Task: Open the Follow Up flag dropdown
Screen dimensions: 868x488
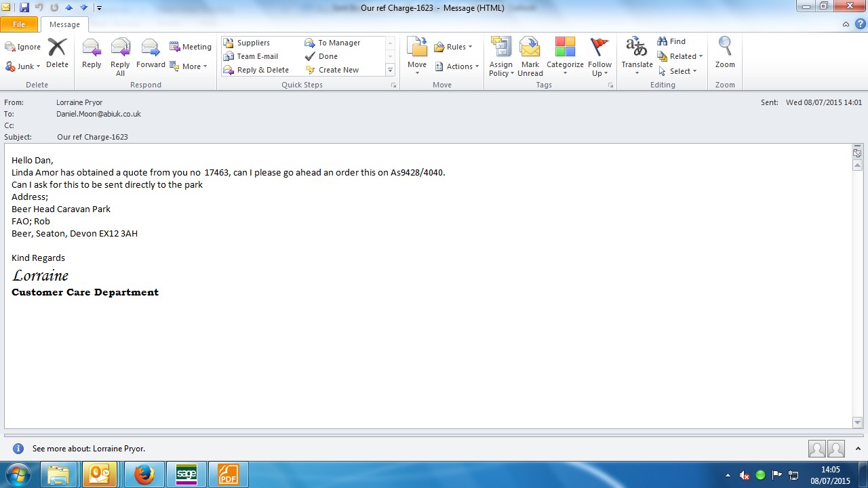Action: [599, 56]
